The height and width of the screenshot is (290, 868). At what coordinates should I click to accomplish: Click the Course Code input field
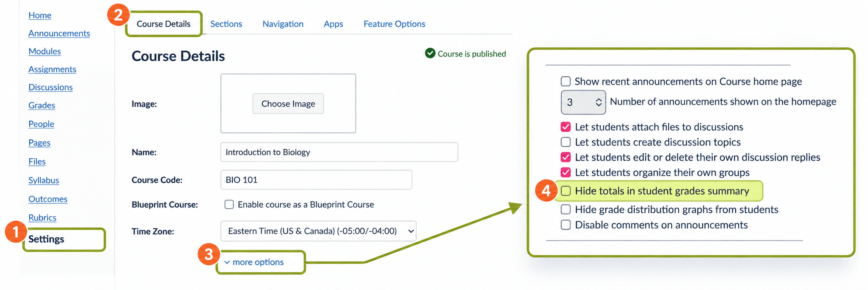pyautogui.click(x=316, y=180)
